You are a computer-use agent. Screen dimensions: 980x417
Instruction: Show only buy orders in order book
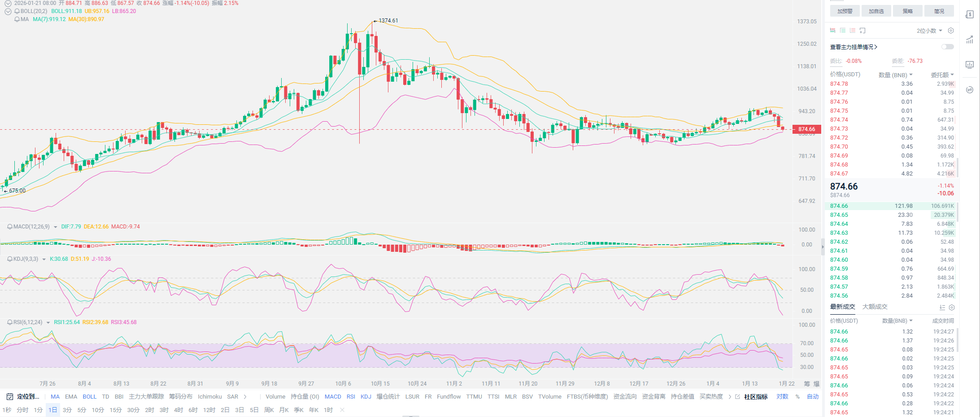click(843, 31)
